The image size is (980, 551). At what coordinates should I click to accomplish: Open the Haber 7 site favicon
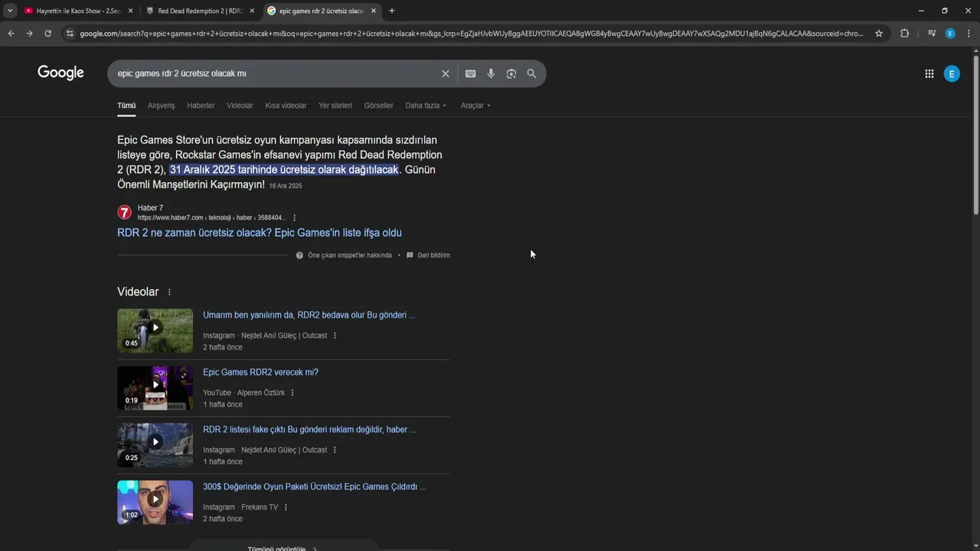[x=124, y=213]
